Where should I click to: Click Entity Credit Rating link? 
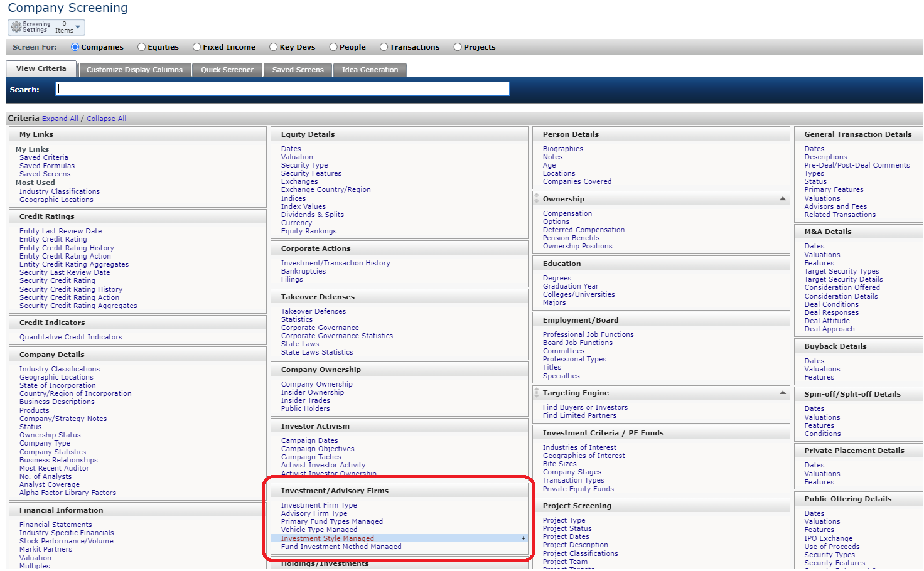tap(53, 239)
